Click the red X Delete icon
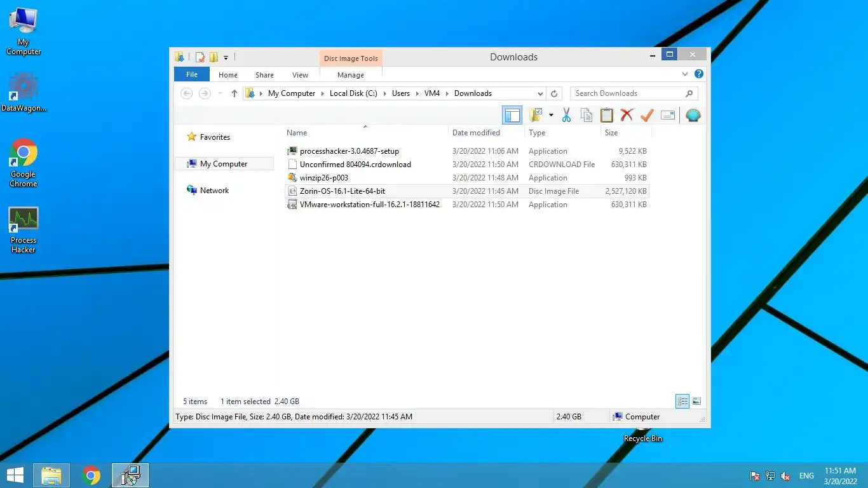868x488 pixels. click(627, 115)
